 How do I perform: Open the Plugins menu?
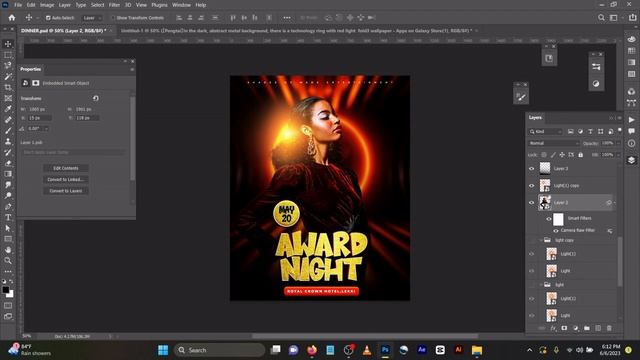click(x=159, y=5)
